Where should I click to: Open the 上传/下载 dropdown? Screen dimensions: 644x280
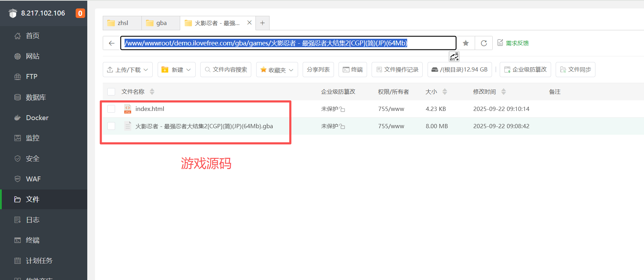coord(128,70)
